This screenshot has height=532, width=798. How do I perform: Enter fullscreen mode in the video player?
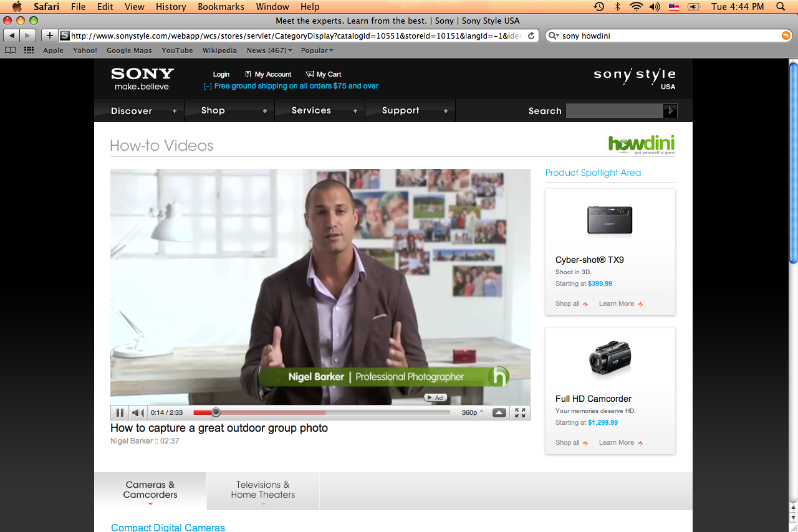click(x=520, y=412)
